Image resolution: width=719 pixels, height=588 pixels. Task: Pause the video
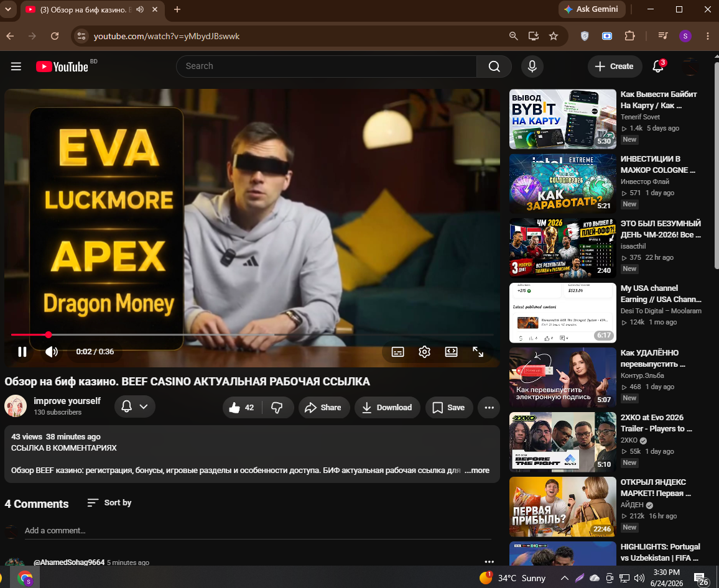click(x=22, y=352)
